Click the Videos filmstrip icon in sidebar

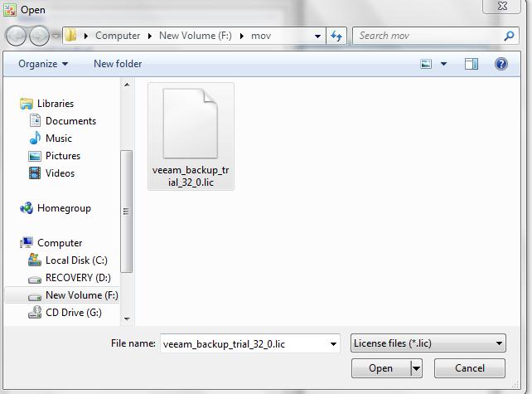35,173
